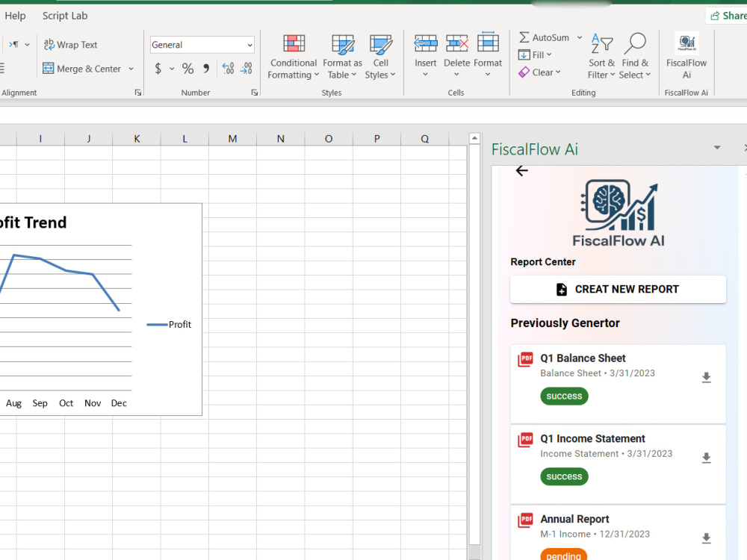Select column K header
747x560 pixels.
click(137, 139)
